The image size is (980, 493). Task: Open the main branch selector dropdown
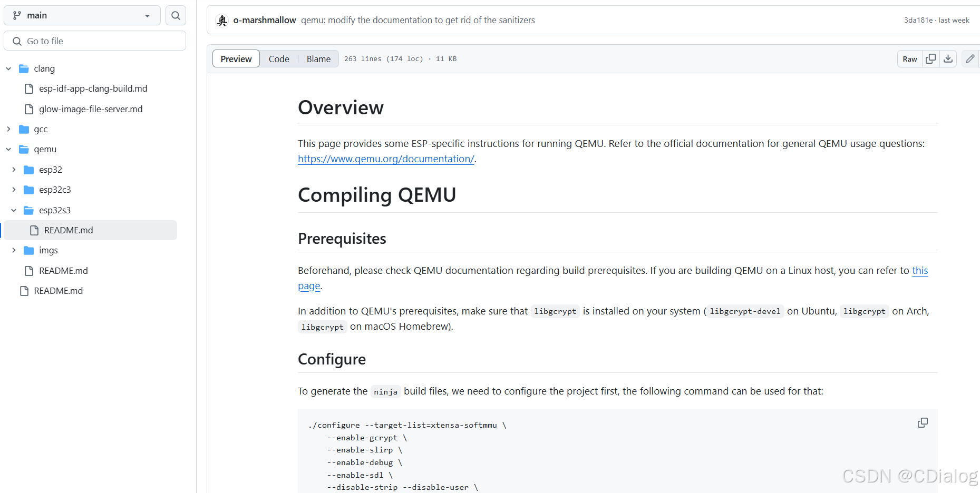coord(82,15)
